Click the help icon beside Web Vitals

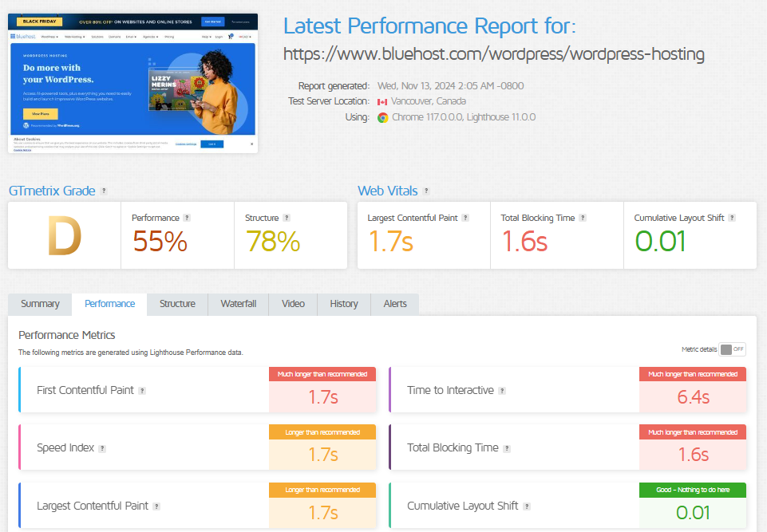point(426,191)
